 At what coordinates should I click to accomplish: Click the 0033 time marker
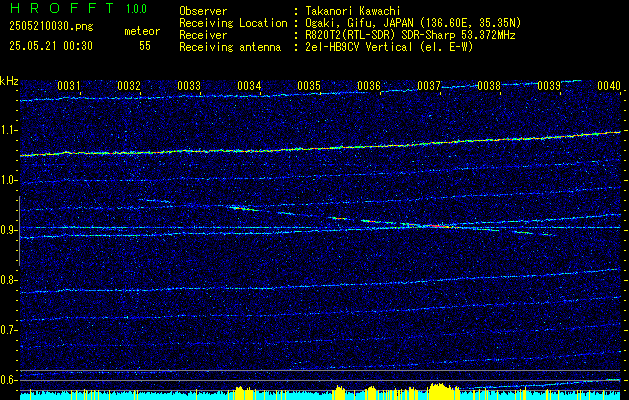pyautogui.click(x=189, y=85)
